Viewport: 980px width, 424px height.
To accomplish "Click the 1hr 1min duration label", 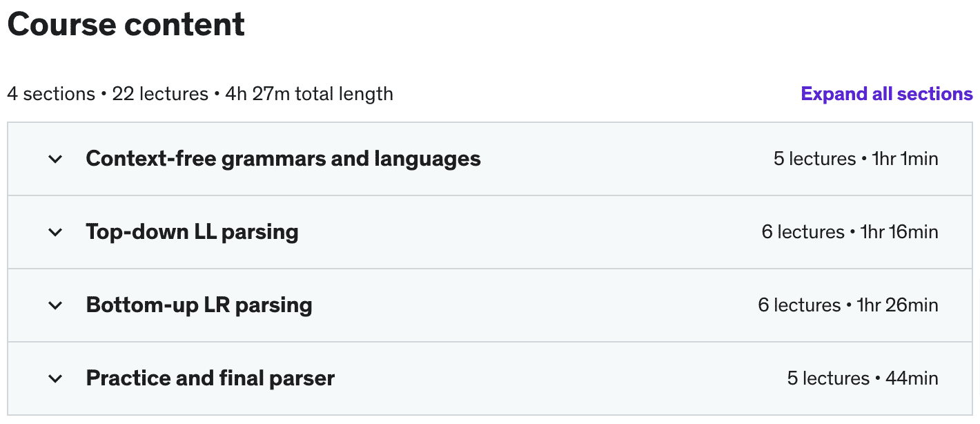I will [905, 159].
